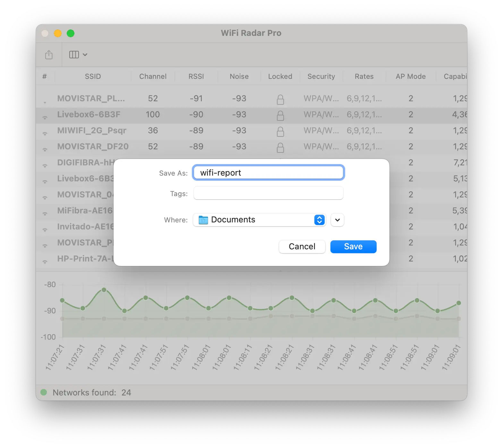This screenshot has width=503, height=448.
Task: Click the lock icon in MOVISTAR_DF20 row
Action: click(x=280, y=147)
